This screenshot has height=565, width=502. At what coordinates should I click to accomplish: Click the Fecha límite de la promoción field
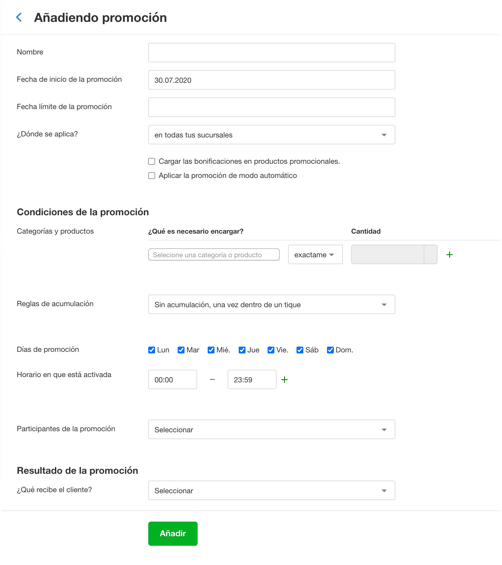(x=272, y=107)
